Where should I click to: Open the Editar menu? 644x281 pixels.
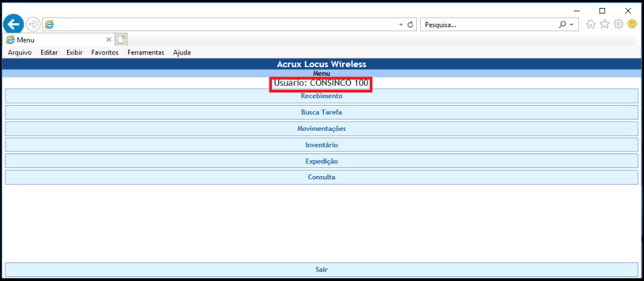(49, 52)
